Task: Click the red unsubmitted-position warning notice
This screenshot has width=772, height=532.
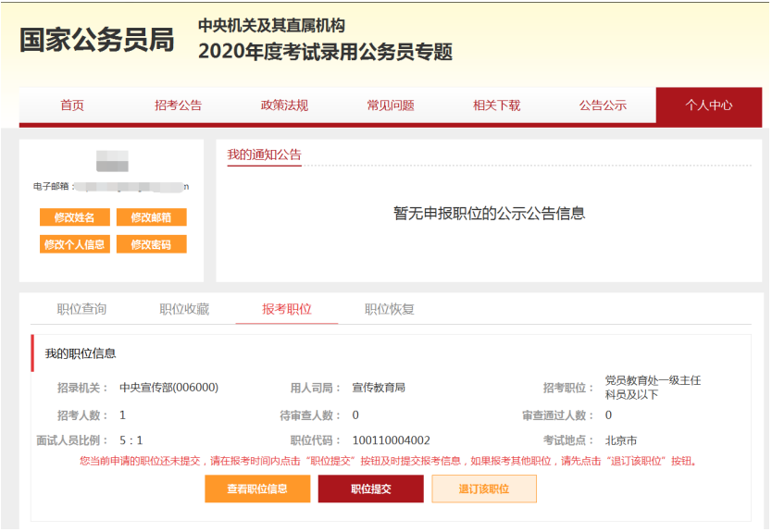Action: coord(390,461)
